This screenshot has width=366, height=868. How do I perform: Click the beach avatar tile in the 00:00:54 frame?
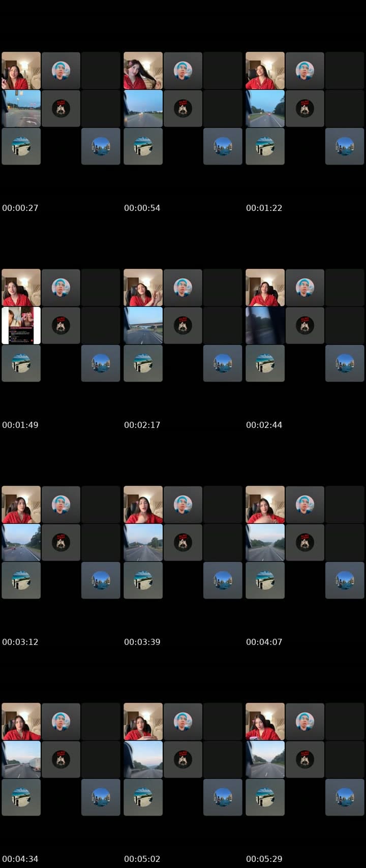[143, 146]
